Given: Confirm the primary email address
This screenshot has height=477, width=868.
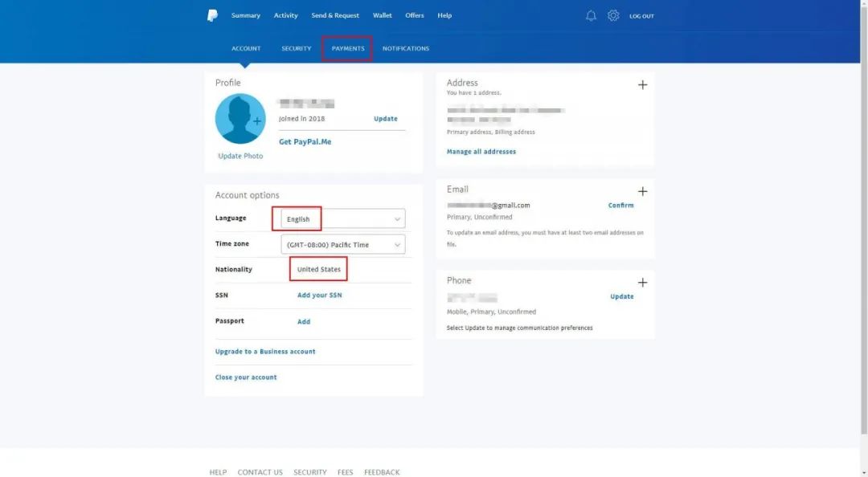Looking at the screenshot, I should (620, 205).
